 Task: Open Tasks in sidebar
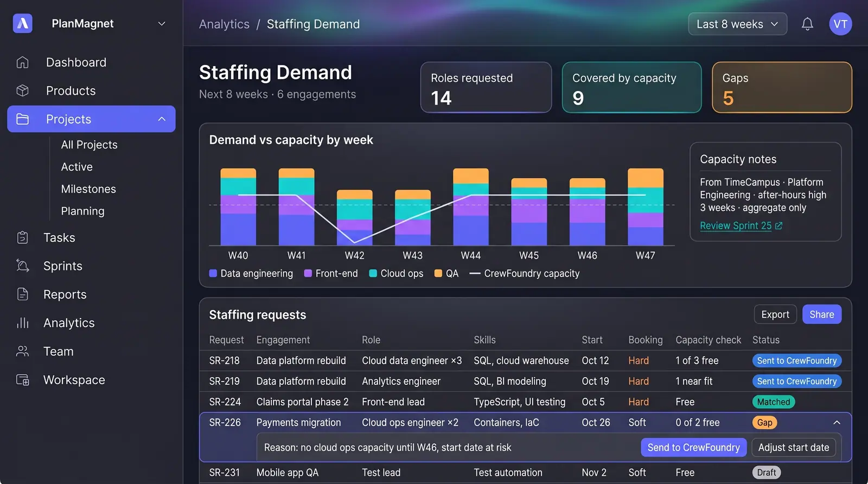click(59, 237)
